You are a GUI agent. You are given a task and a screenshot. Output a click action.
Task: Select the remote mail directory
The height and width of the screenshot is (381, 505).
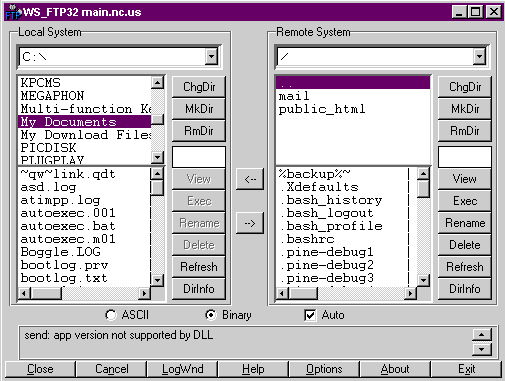(353, 96)
